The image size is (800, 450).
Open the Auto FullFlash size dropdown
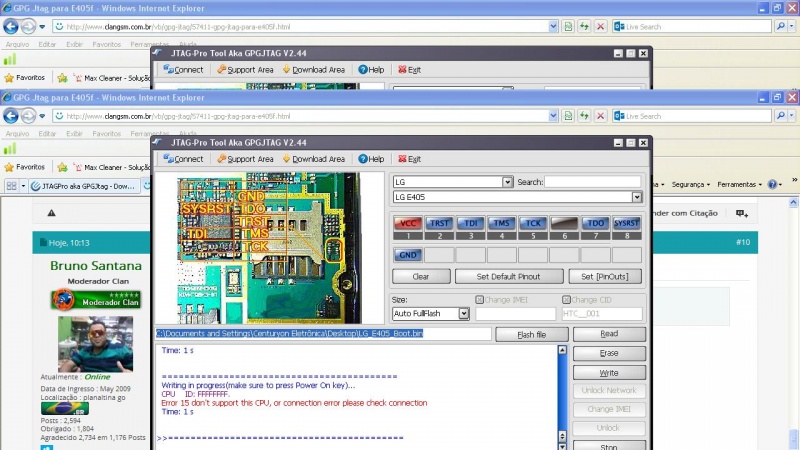tap(463, 314)
